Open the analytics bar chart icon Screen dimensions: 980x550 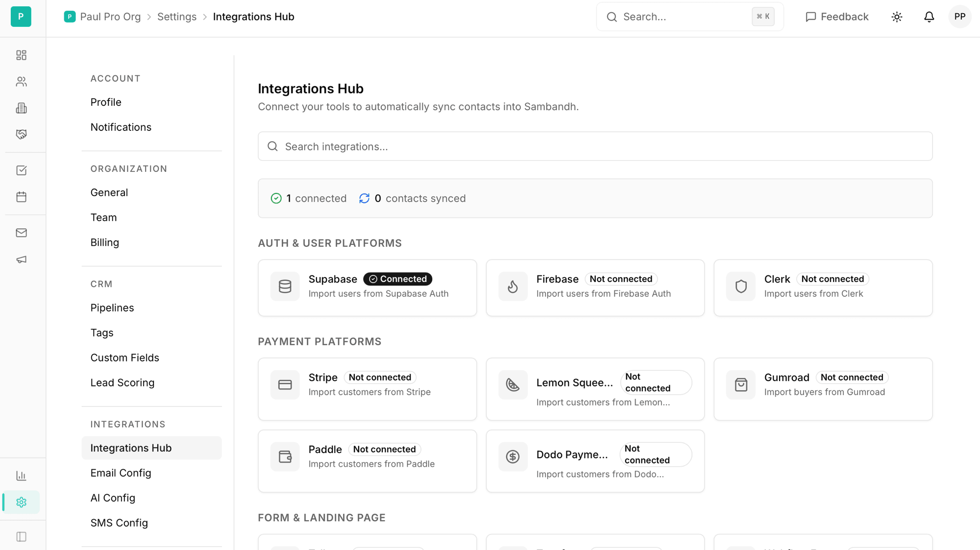(x=21, y=476)
